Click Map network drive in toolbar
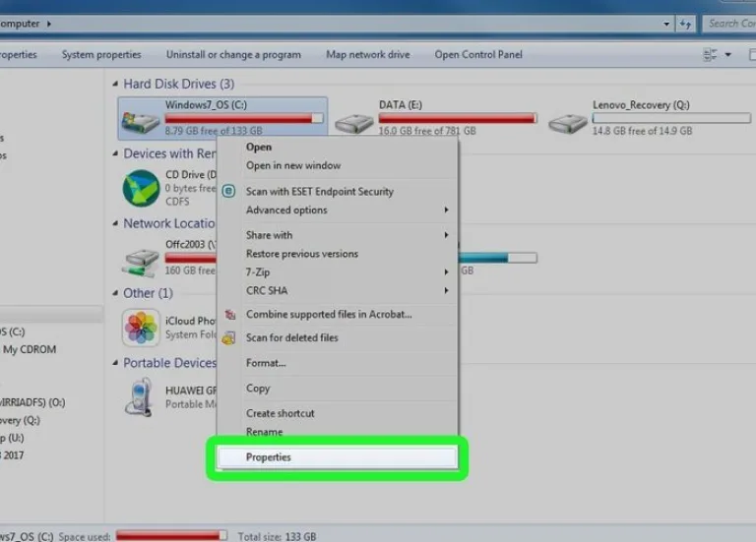 [x=368, y=55]
